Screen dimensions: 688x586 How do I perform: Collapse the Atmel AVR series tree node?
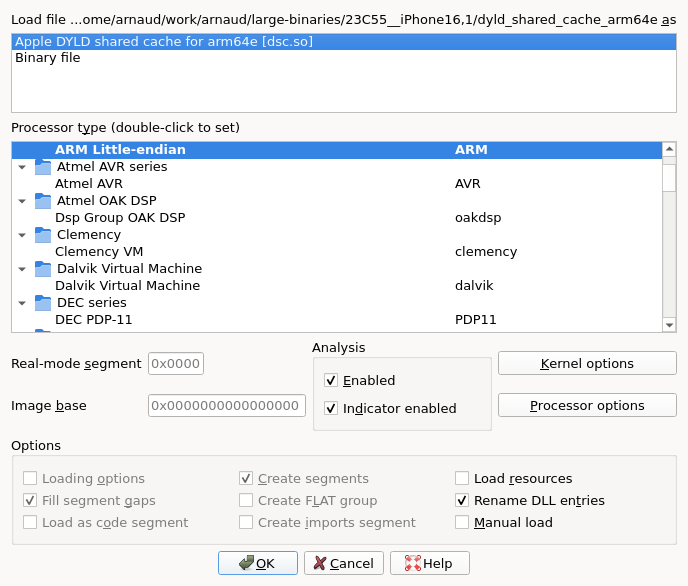[22, 167]
